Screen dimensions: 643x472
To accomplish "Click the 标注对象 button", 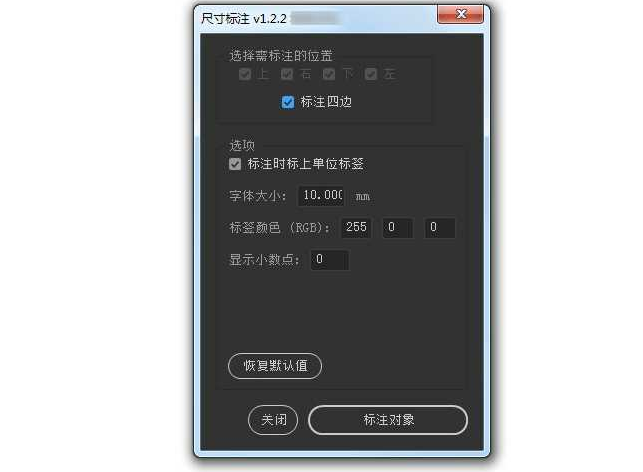I will pos(388,420).
